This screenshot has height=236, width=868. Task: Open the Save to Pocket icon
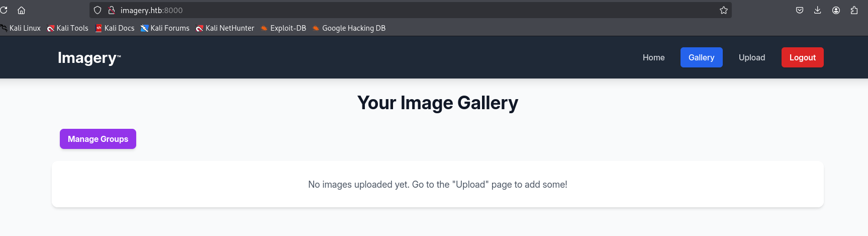coord(799,10)
